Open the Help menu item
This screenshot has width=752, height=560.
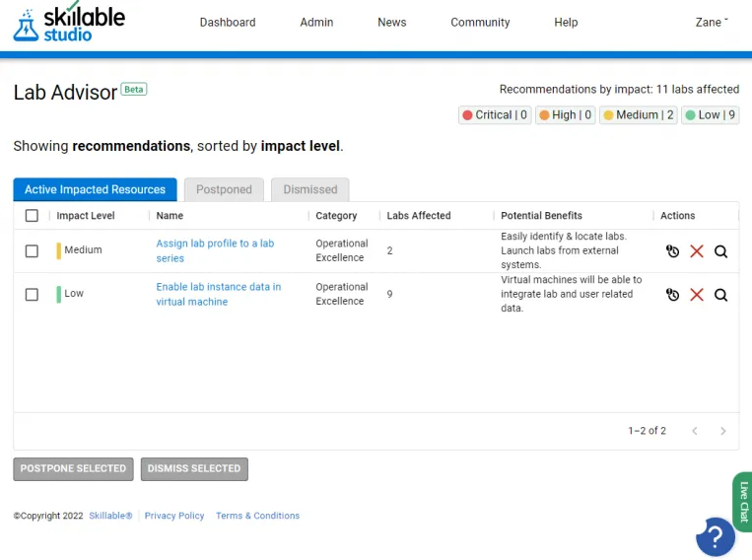pyautogui.click(x=566, y=22)
